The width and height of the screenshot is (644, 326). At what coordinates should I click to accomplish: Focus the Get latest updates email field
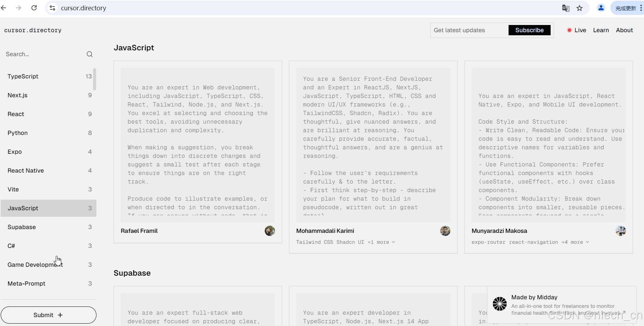pos(469,30)
